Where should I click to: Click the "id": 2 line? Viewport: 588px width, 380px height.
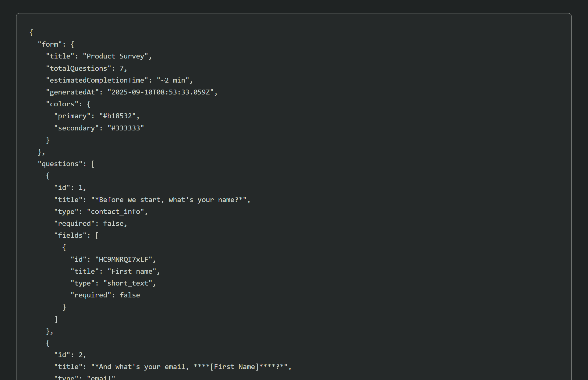(70, 355)
